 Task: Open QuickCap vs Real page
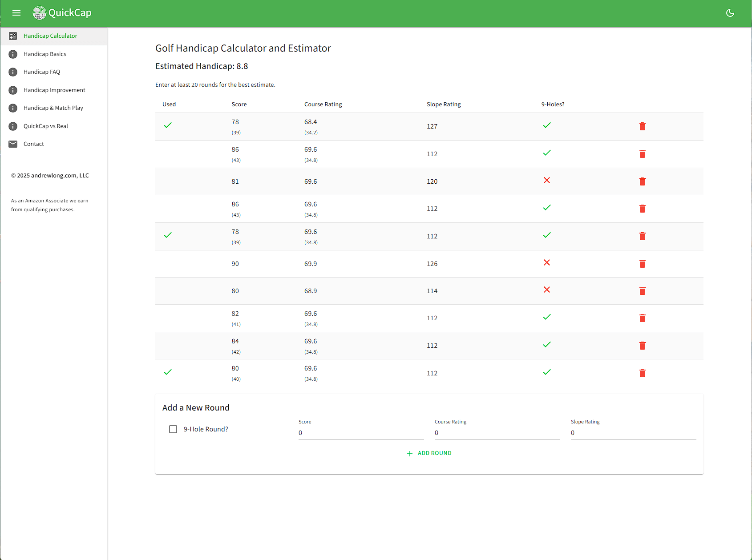point(46,126)
